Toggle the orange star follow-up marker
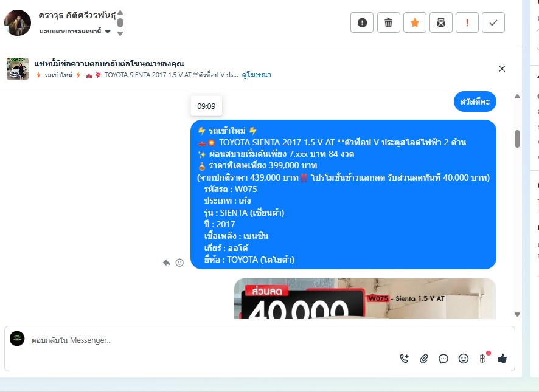 414,22
